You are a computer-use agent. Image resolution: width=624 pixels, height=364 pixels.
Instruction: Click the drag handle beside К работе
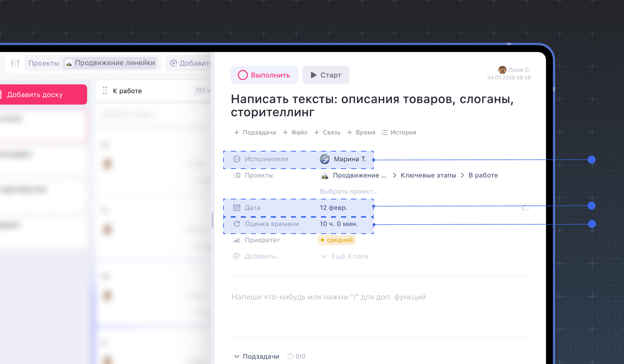coord(105,91)
